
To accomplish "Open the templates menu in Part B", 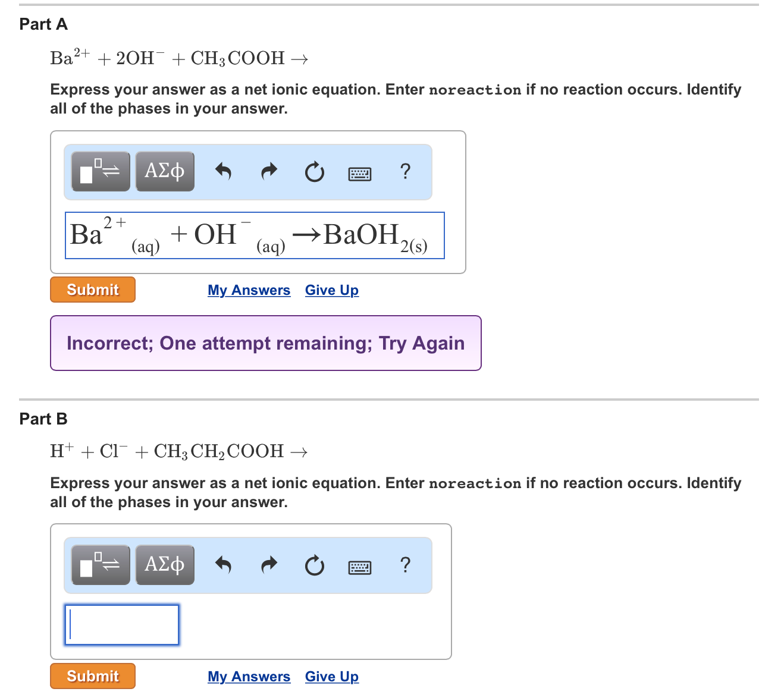I will pos(100,565).
